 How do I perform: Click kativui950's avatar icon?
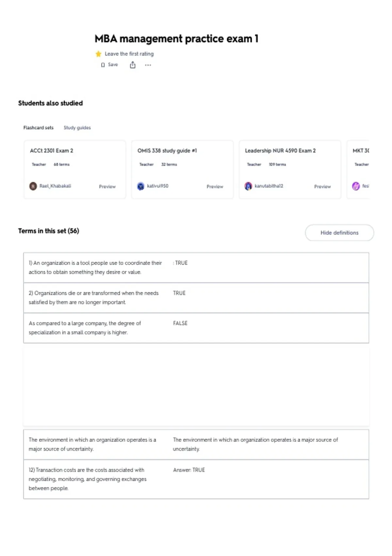[140, 186]
